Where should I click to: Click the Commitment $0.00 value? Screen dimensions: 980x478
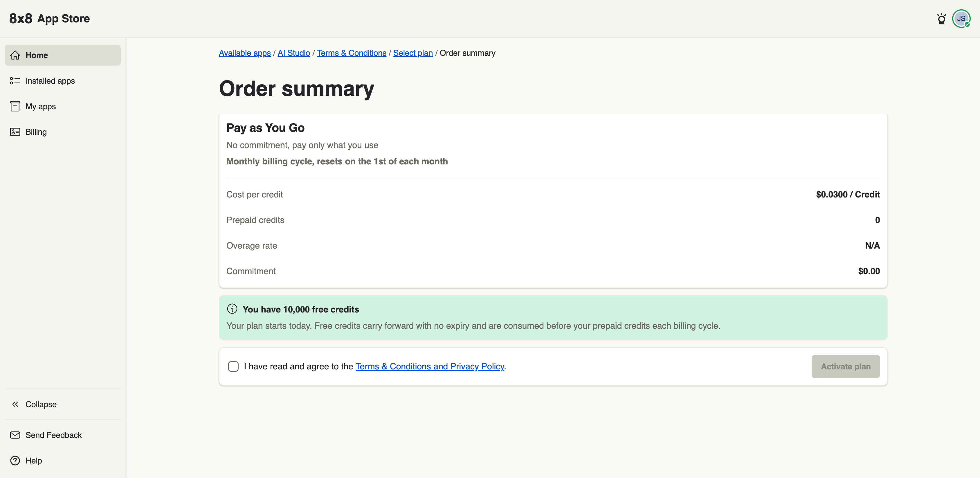pyautogui.click(x=869, y=271)
